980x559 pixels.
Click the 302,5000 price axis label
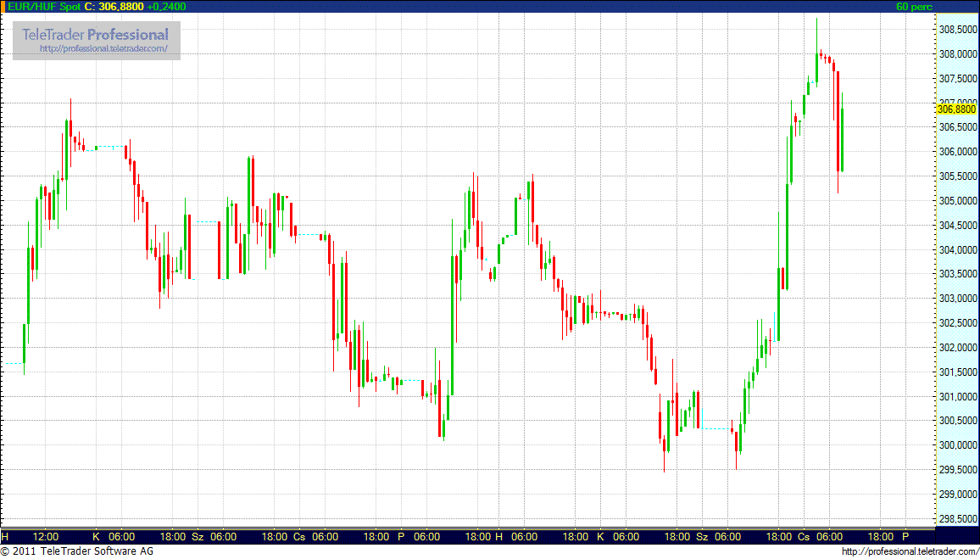[958, 322]
